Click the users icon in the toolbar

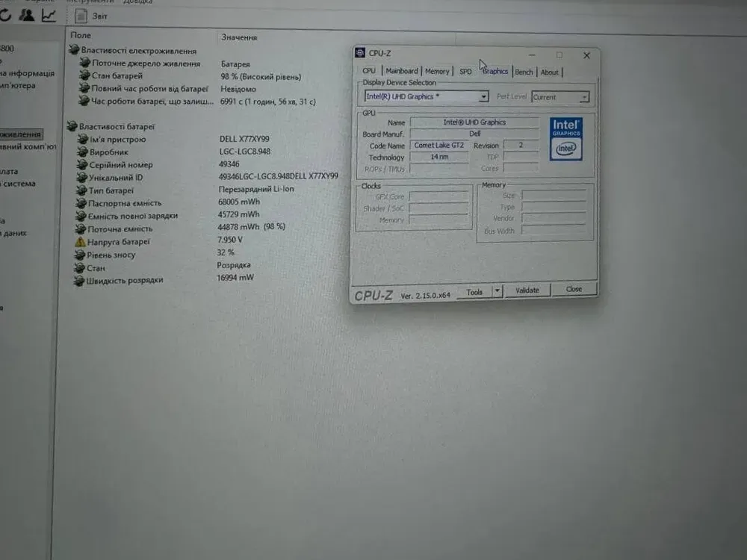pyautogui.click(x=28, y=15)
